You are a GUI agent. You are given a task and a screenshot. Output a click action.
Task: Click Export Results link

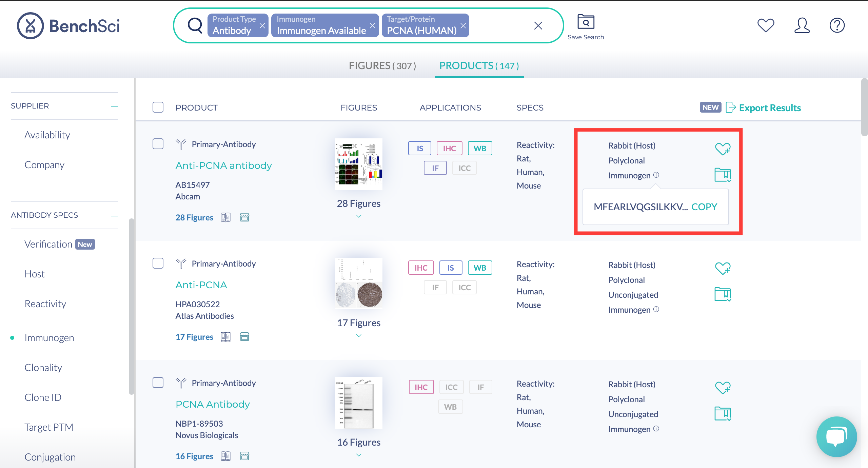(763, 108)
